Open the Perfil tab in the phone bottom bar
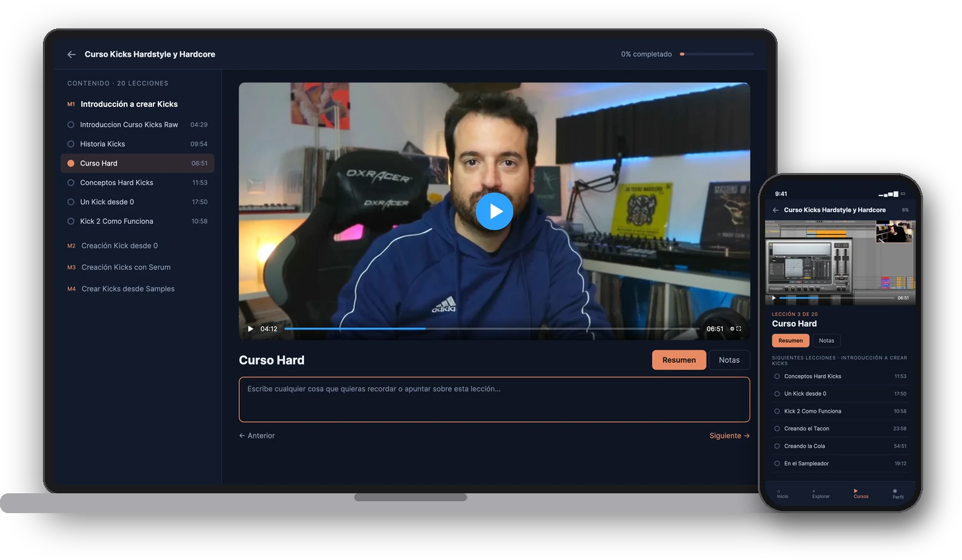 [x=897, y=494]
